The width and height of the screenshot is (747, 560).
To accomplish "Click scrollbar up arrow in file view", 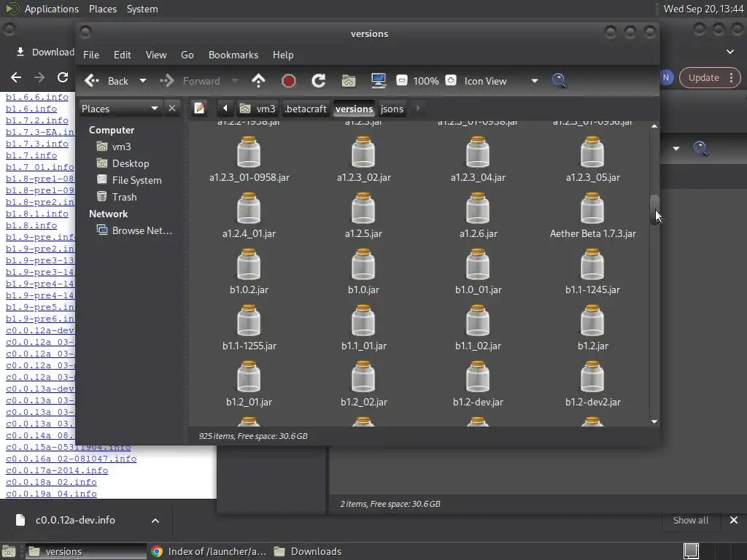I will [654, 126].
